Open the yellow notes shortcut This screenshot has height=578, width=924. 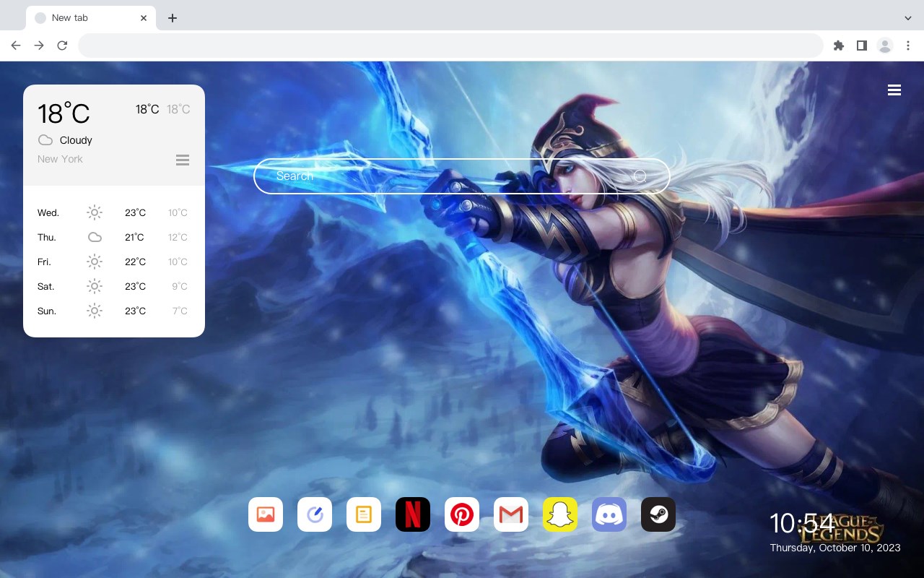tap(364, 514)
